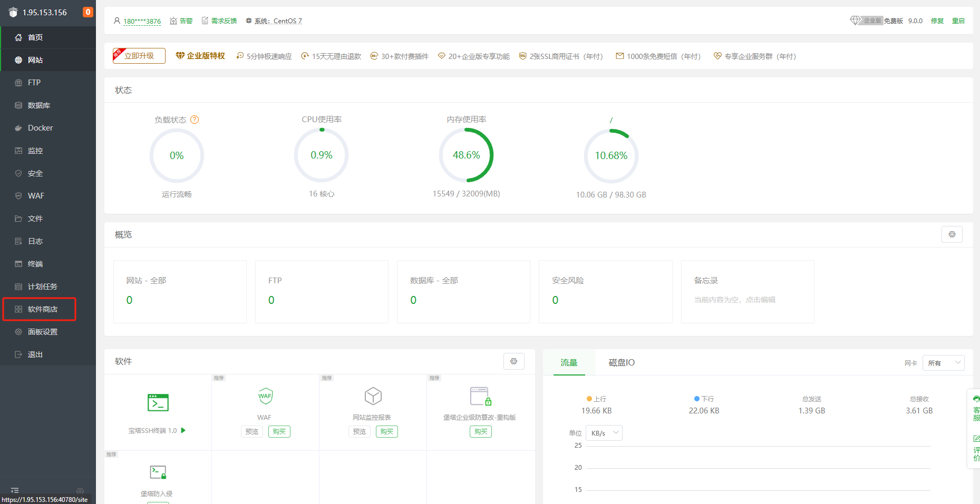Image resolution: width=980 pixels, height=504 pixels.
Task: Click the 宝塔SSH终端 terminal icon
Action: point(158,403)
